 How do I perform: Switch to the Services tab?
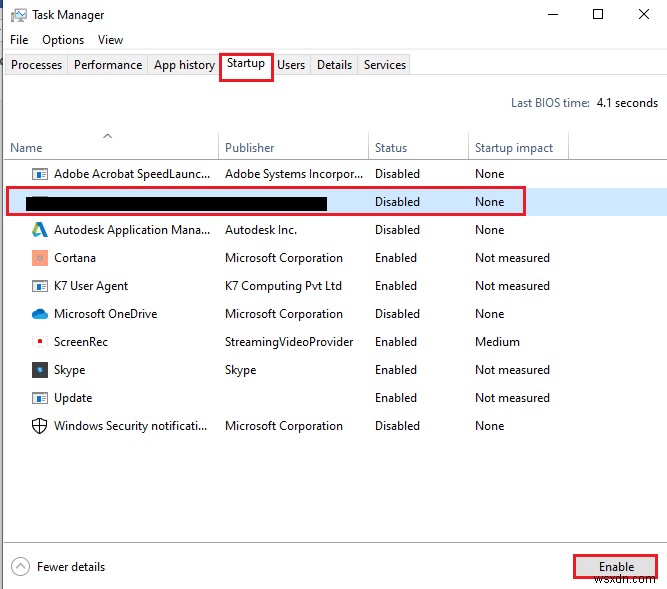pyautogui.click(x=385, y=65)
